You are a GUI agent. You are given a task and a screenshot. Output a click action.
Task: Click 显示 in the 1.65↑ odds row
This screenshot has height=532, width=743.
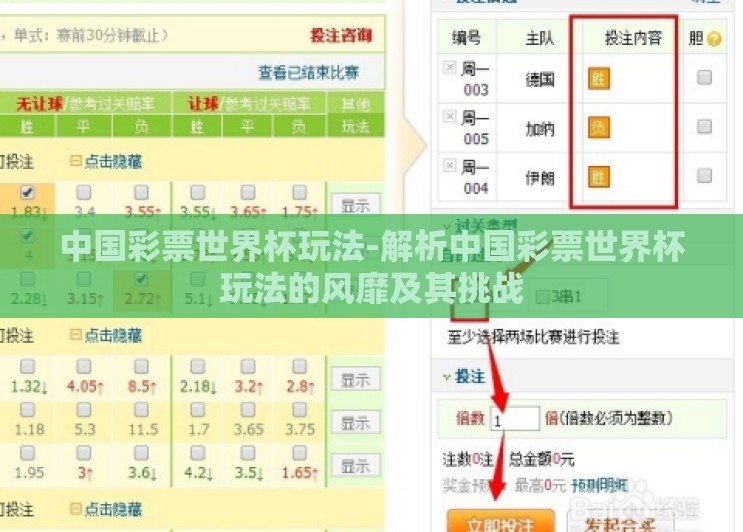[355, 466]
